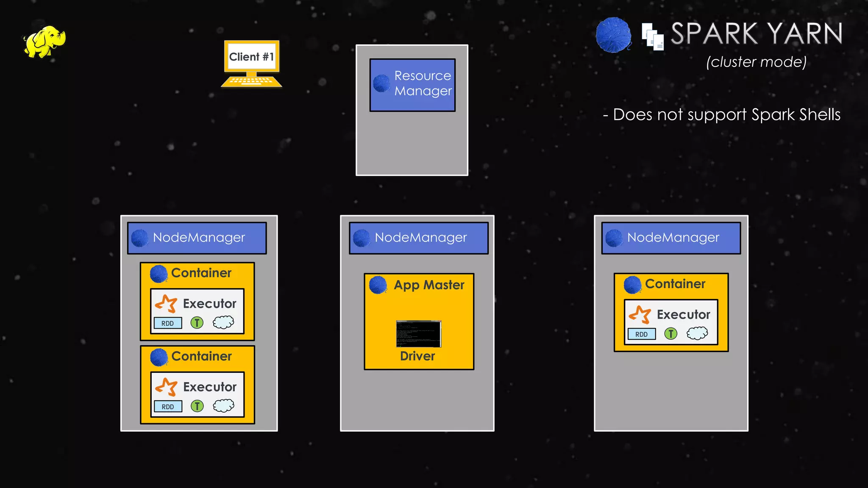
Task: Click the documents icon next to SPARK YARN title
Action: pos(653,37)
